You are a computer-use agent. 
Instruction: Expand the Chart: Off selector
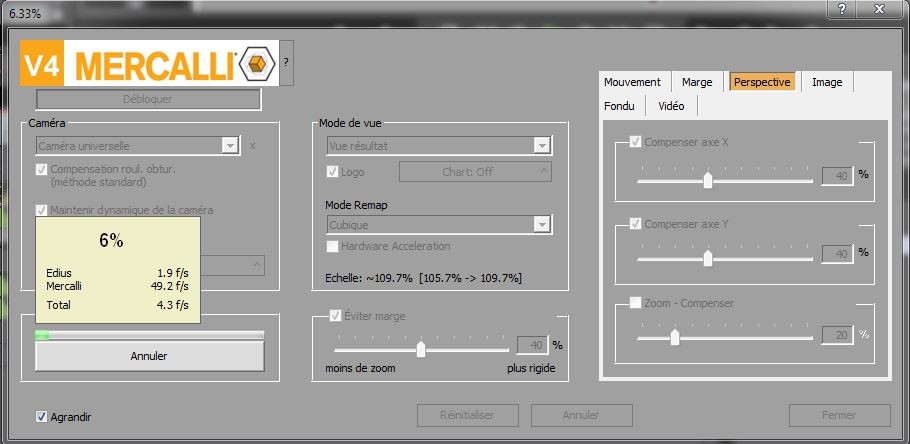click(x=475, y=172)
